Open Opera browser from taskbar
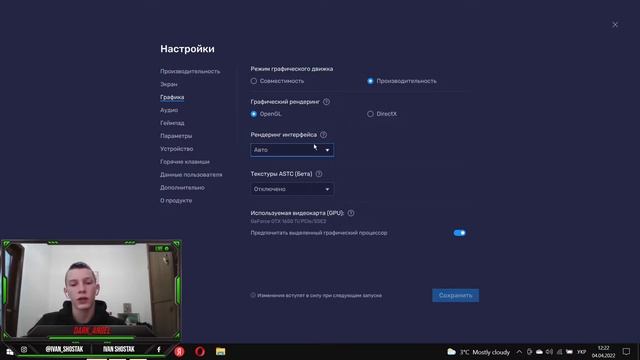Image resolution: width=640 pixels, height=360 pixels. (200, 351)
